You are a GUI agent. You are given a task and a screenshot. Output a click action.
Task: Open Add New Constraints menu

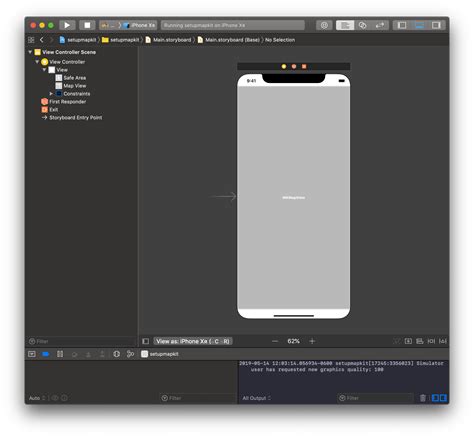[x=431, y=341]
